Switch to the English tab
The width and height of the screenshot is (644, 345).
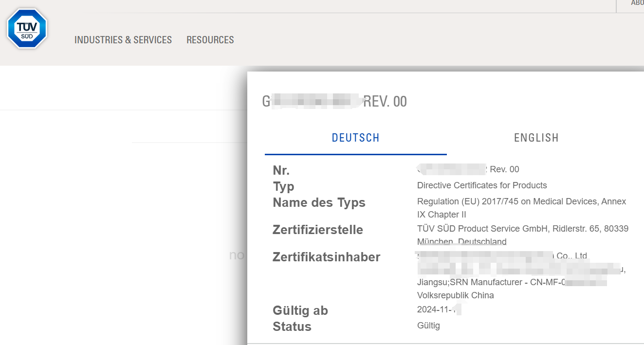[x=536, y=138]
